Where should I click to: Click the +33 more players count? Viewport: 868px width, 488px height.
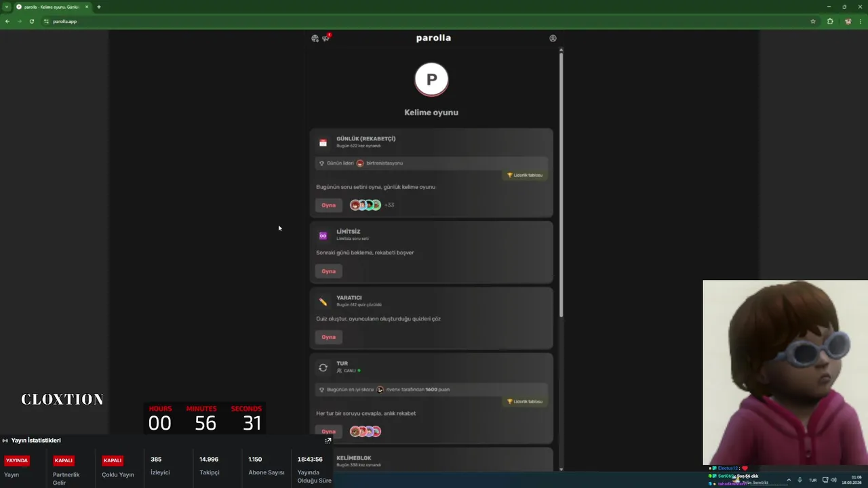[x=389, y=205]
